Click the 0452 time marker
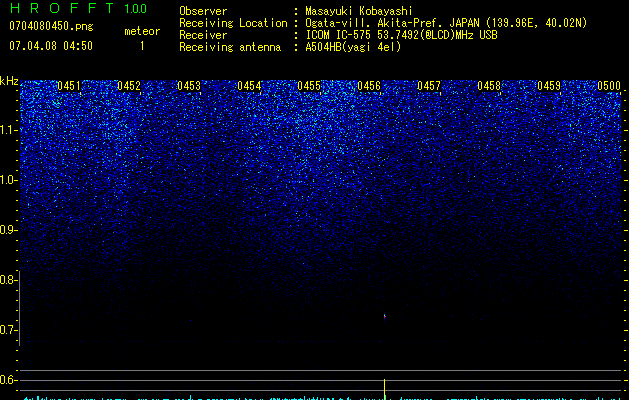This screenshot has width=629, height=400. pyautogui.click(x=129, y=86)
